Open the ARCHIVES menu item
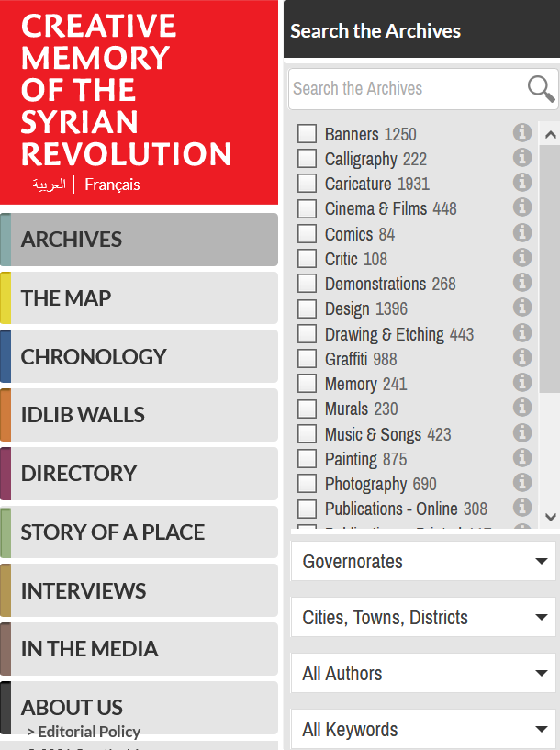Screen dimensions: 560x750 [140, 240]
